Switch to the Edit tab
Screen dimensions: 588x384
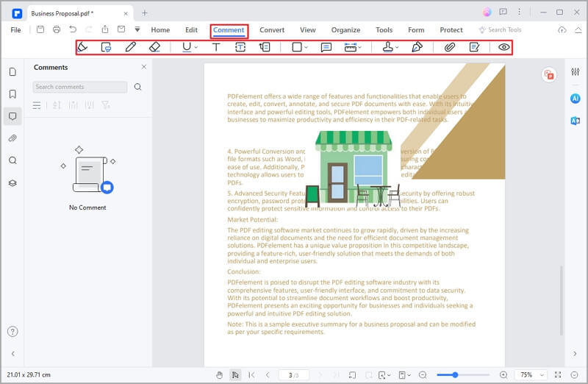click(191, 30)
